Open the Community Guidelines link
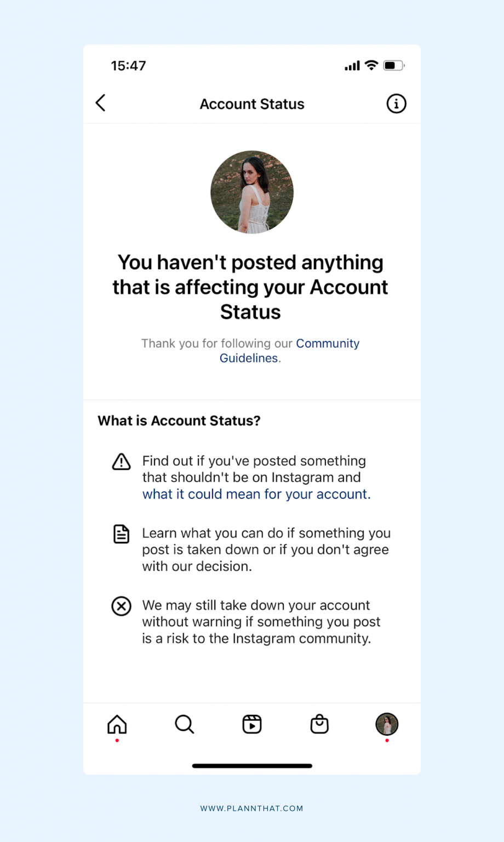 [327, 343]
